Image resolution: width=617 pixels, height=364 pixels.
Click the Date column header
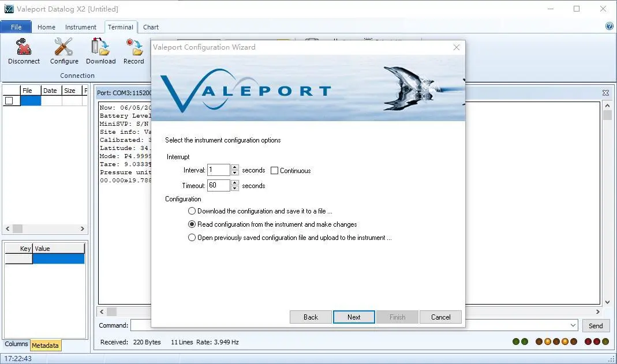[51, 91]
